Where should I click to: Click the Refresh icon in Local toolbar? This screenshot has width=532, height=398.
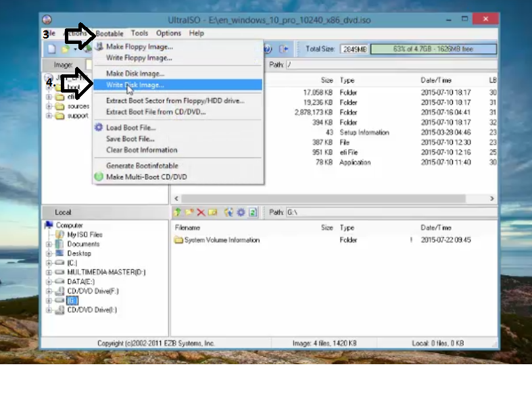coord(253,212)
